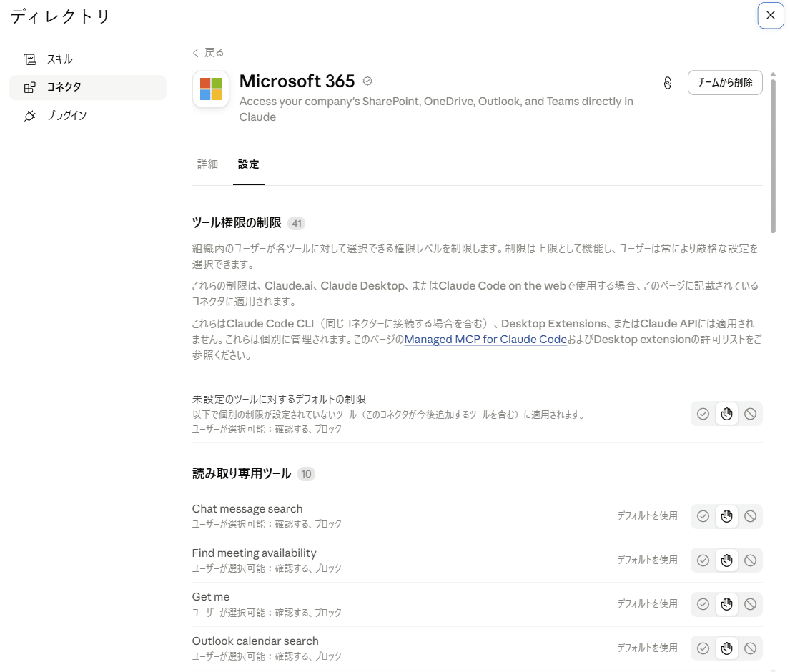790x672 pixels.
Task: Click Find meeting availability tool name
Action: (x=254, y=553)
